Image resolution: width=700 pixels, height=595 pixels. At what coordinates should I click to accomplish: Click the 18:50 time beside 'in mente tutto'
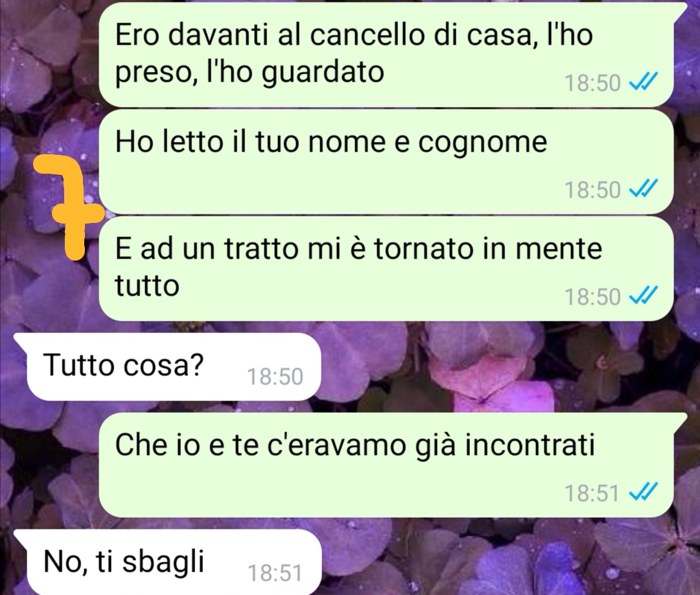[x=592, y=297]
